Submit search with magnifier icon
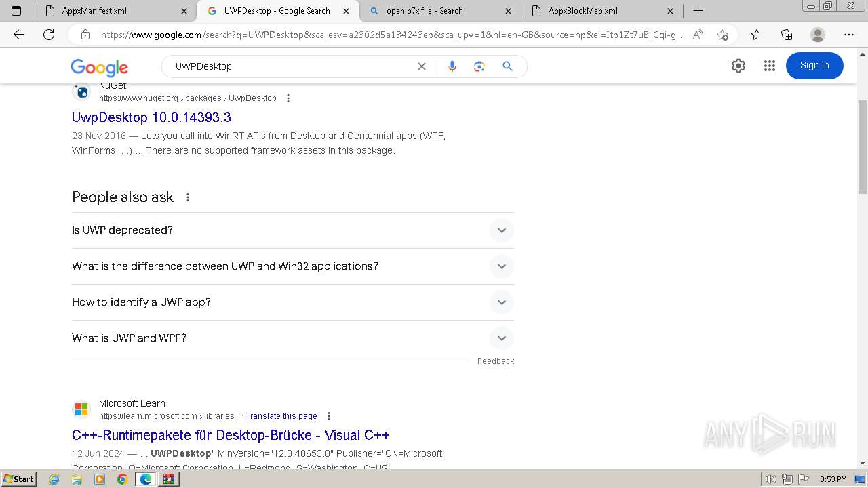The height and width of the screenshot is (488, 868). pos(507,66)
